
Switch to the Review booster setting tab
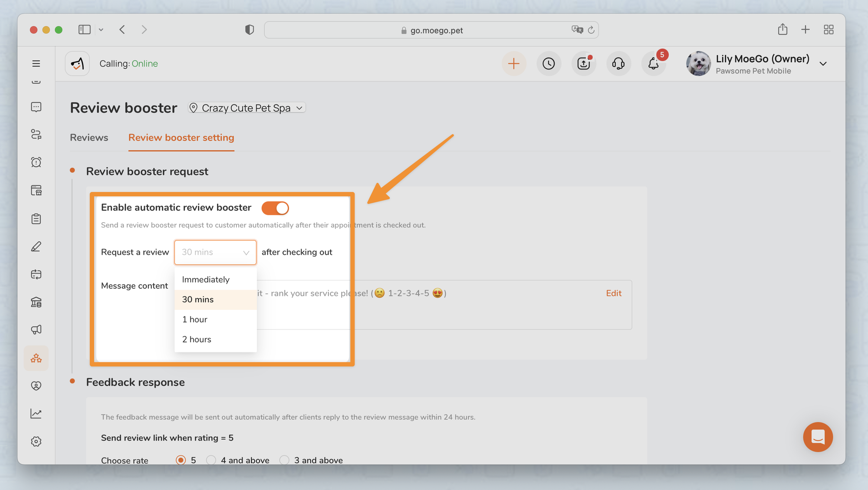pos(181,138)
